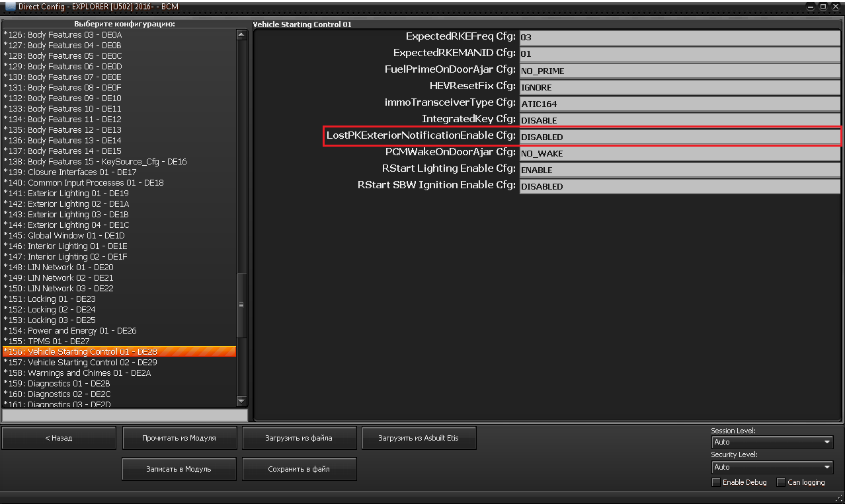Screen dimensions: 845x504
Task: Click the configuration list scroll-down arrow
Action: (x=241, y=401)
